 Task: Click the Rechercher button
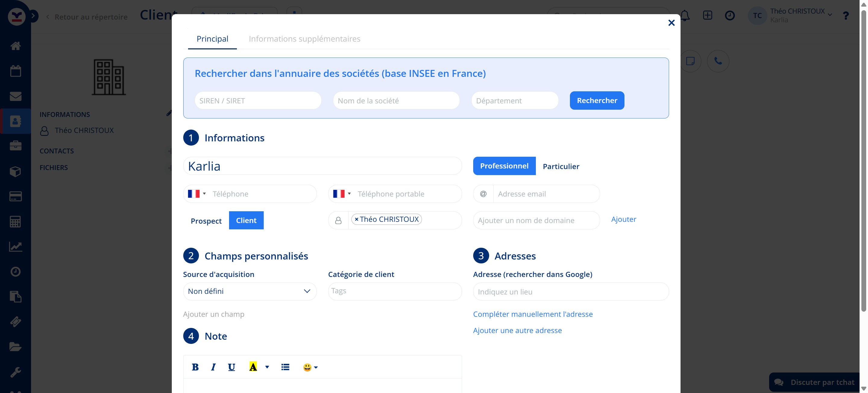pyautogui.click(x=597, y=100)
